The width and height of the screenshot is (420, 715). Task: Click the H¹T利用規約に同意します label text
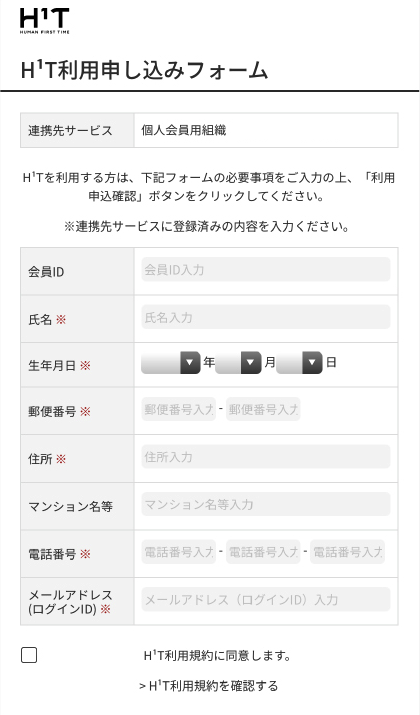[x=217, y=656]
